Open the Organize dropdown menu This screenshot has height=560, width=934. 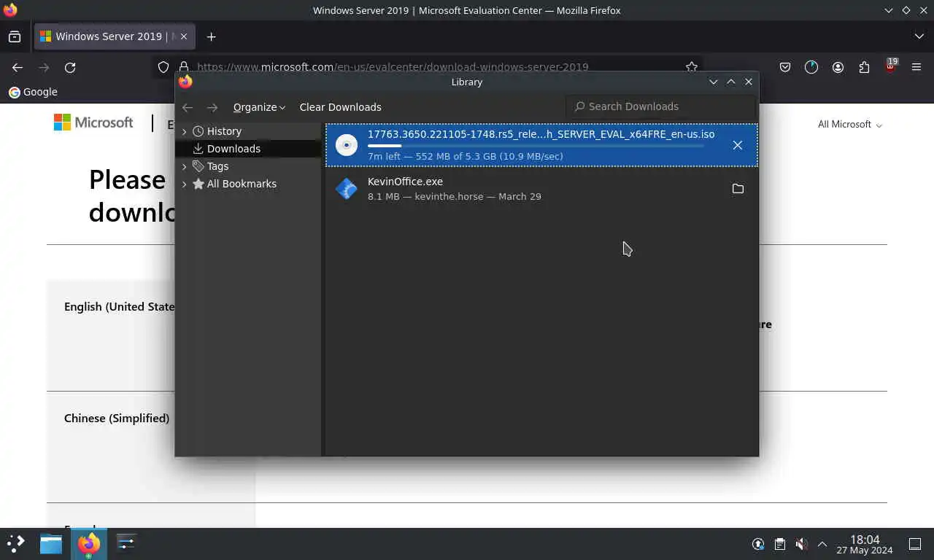pyautogui.click(x=259, y=107)
